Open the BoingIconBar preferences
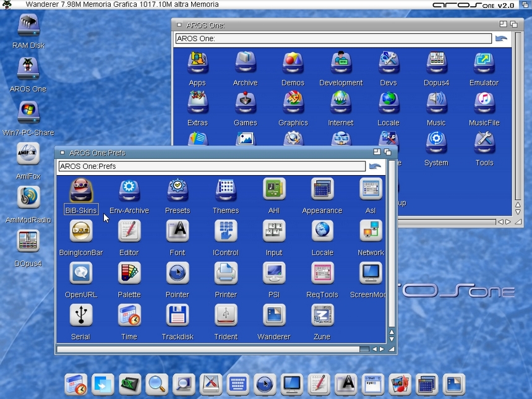532x399 pixels. (x=81, y=231)
